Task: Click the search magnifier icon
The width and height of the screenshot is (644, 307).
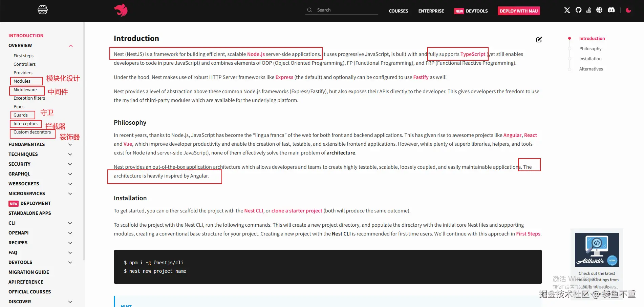Action: [x=309, y=10]
